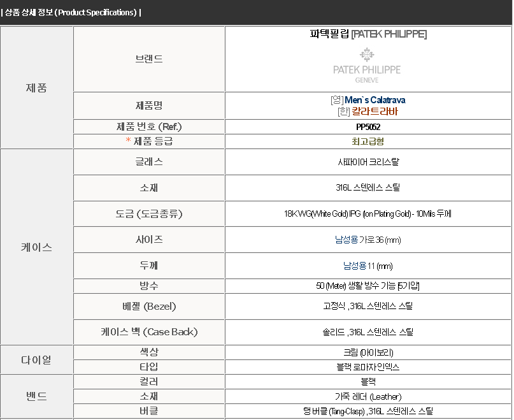
Task: Click the '남성용 가로 36 (mm)' size value
Action: click(x=368, y=240)
